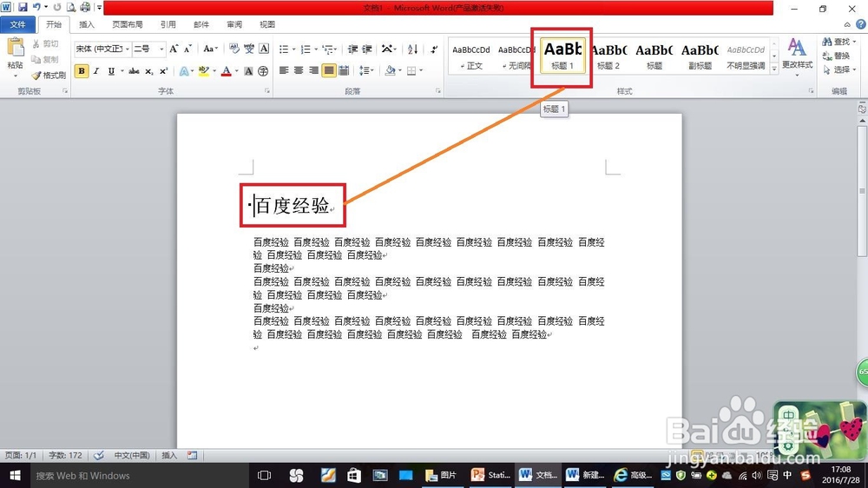This screenshot has width=868, height=488.
Task: Center align the paragraph
Action: (299, 70)
